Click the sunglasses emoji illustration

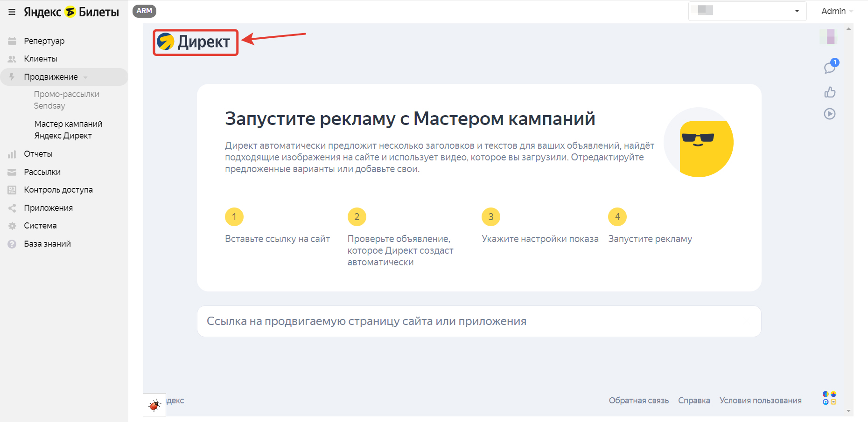699,142
